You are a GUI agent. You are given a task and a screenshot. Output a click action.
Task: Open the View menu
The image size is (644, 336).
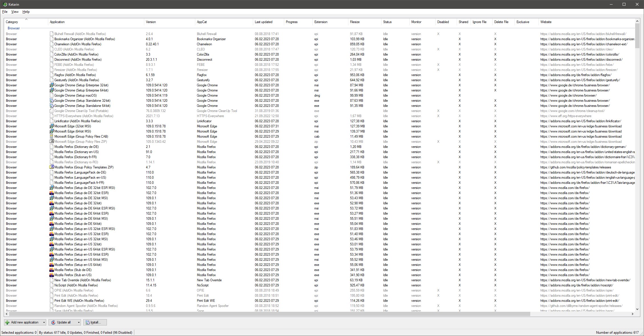pyautogui.click(x=15, y=12)
